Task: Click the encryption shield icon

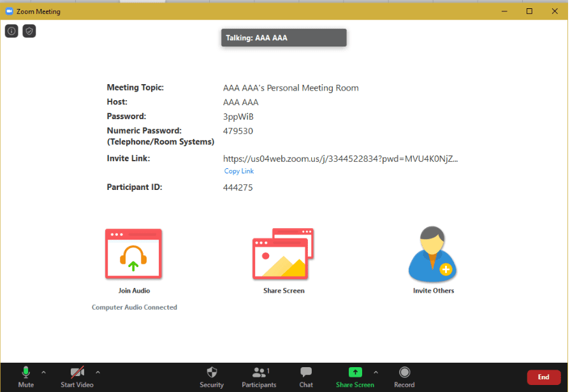Action: point(29,31)
